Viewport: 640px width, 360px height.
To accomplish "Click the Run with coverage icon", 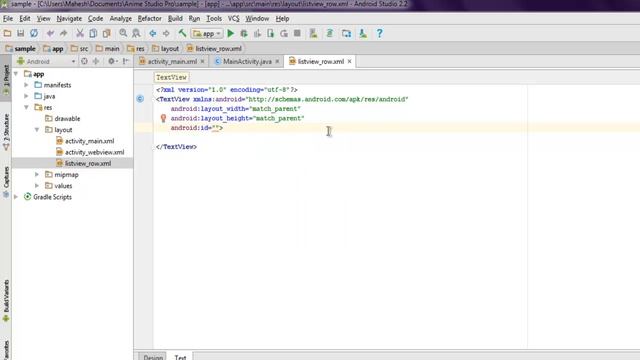I will (257, 33).
